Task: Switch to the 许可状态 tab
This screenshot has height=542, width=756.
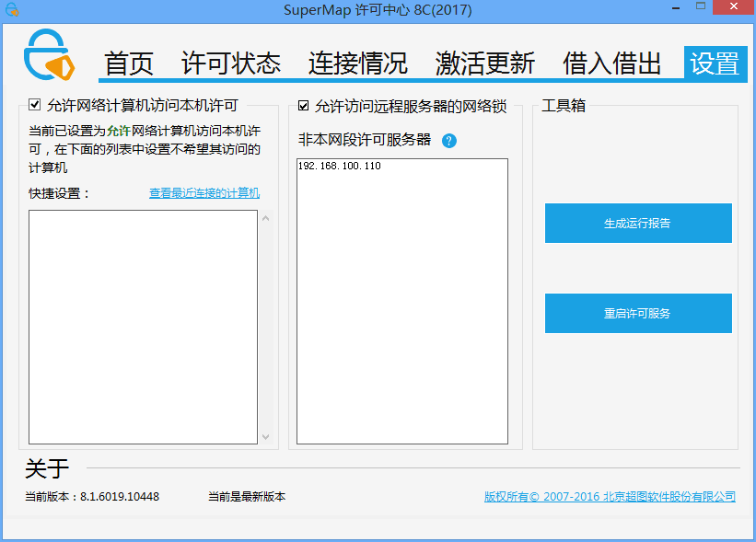Action: click(231, 63)
